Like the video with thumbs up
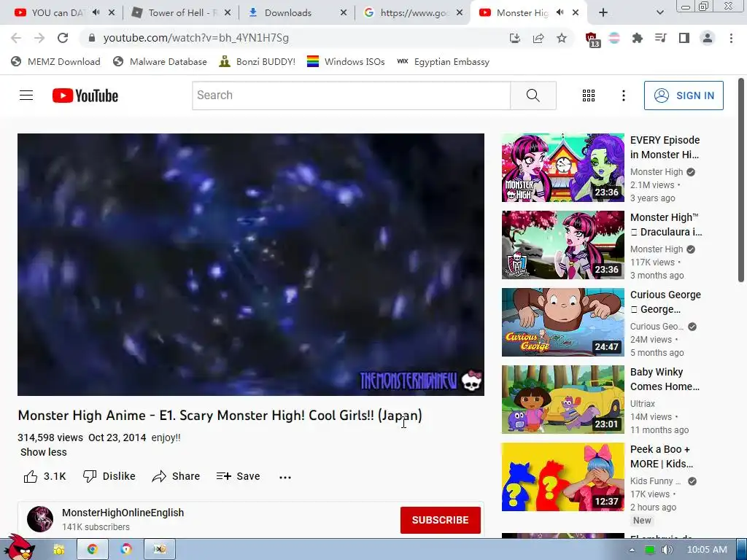The image size is (747, 560). tap(31, 476)
